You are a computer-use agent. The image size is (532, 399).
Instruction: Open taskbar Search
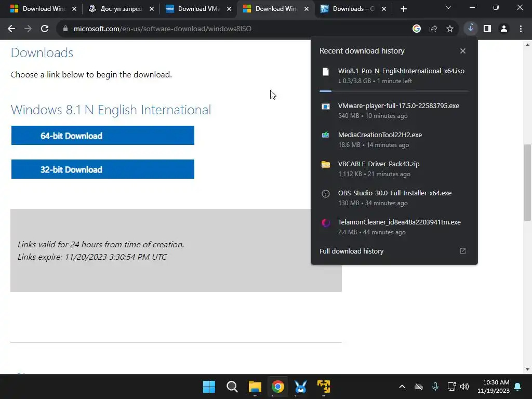point(232,387)
